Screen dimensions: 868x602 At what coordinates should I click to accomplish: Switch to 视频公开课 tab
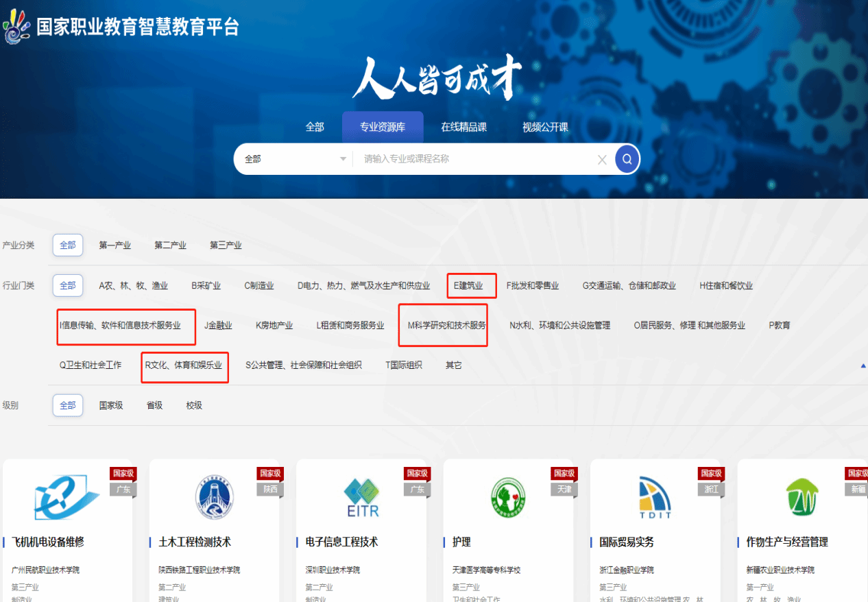(x=545, y=127)
